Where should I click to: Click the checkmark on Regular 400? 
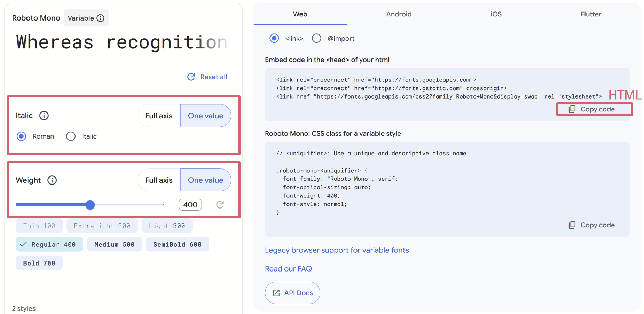pos(23,245)
